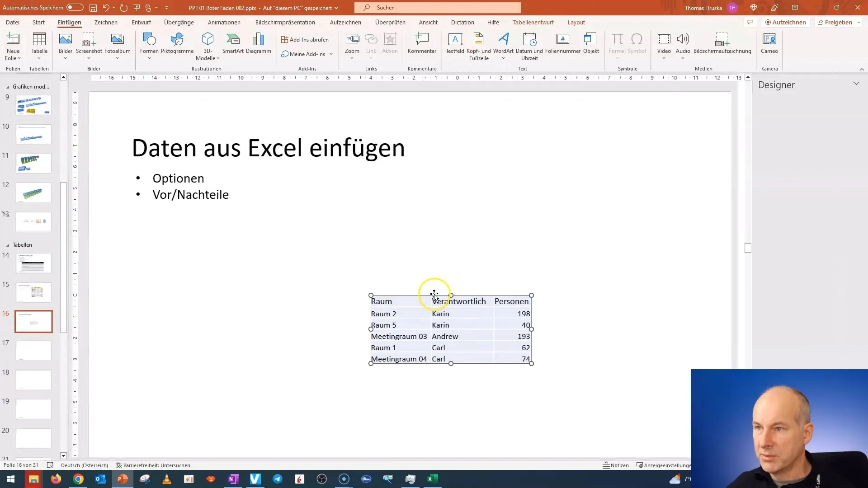868x488 pixels.
Task: Toggle Notizen pane in status bar
Action: point(616,465)
